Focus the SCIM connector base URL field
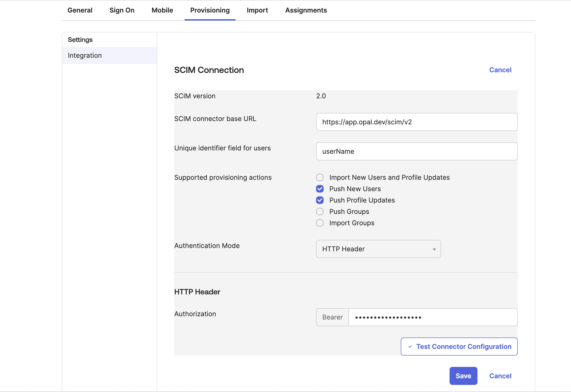The width and height of the screenshot is (571, 392). (416, 122)
